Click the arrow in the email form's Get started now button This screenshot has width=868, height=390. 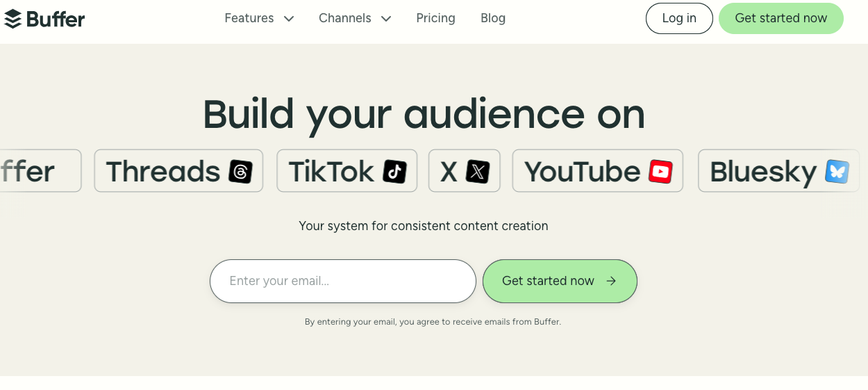pos(611,281)
